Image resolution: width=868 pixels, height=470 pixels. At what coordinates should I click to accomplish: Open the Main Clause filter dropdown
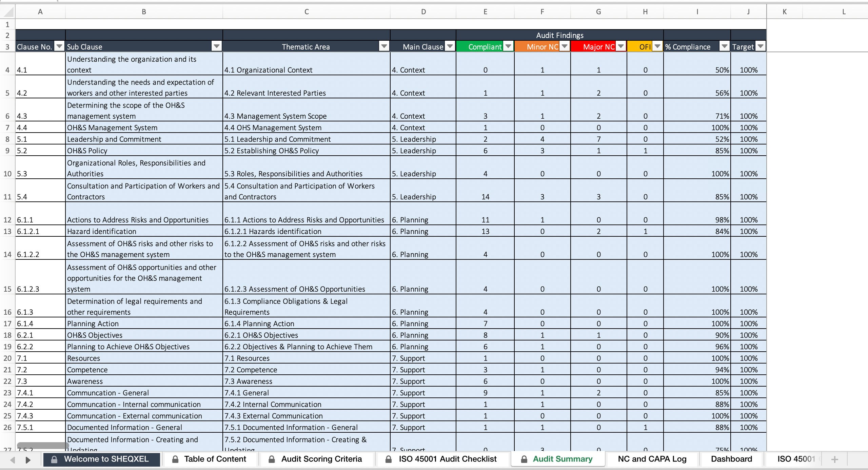point(450,46)
